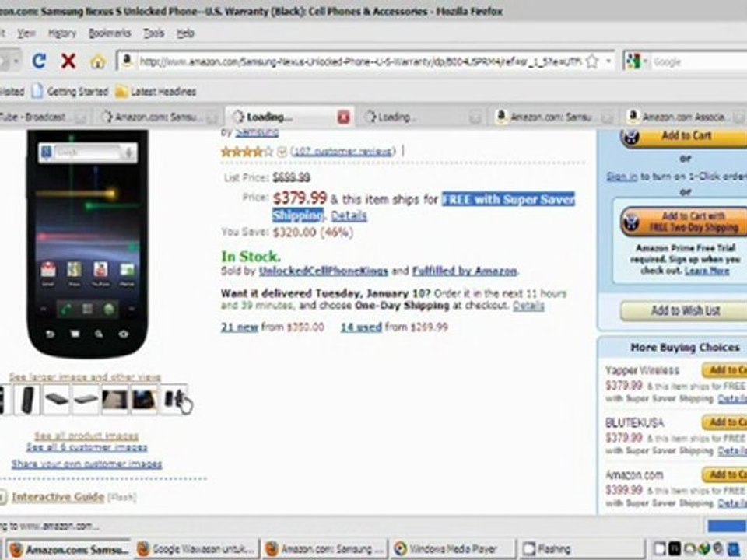This screenshot has width=747, height=560.
Task: Open One-Day Shipping Details link
Action: [528, 305]
